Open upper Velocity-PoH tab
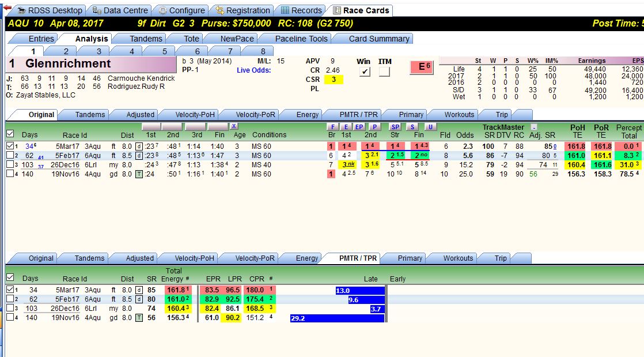The image size is (644, 357). pos(195,115)
